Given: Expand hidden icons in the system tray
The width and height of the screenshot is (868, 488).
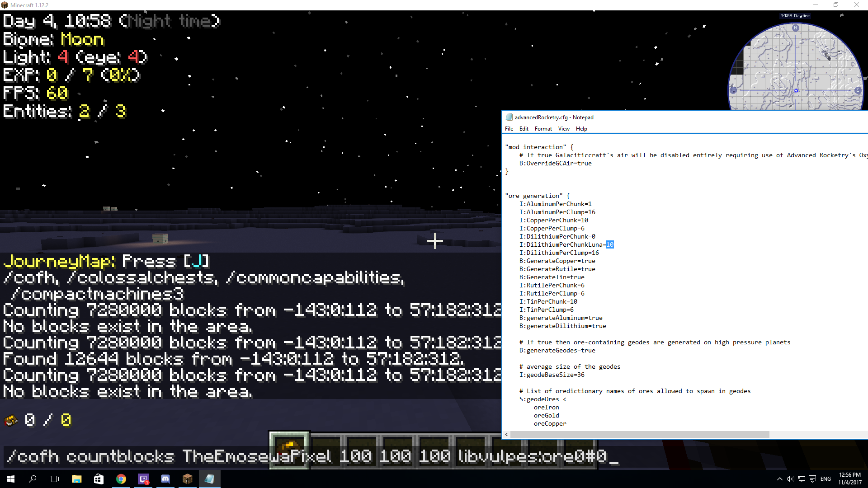Looking at the screenshot, I should [x=779, y=479].
